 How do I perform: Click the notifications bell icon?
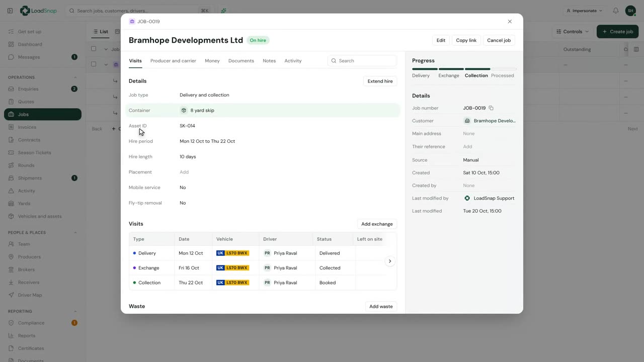click(x=616, y=11)
